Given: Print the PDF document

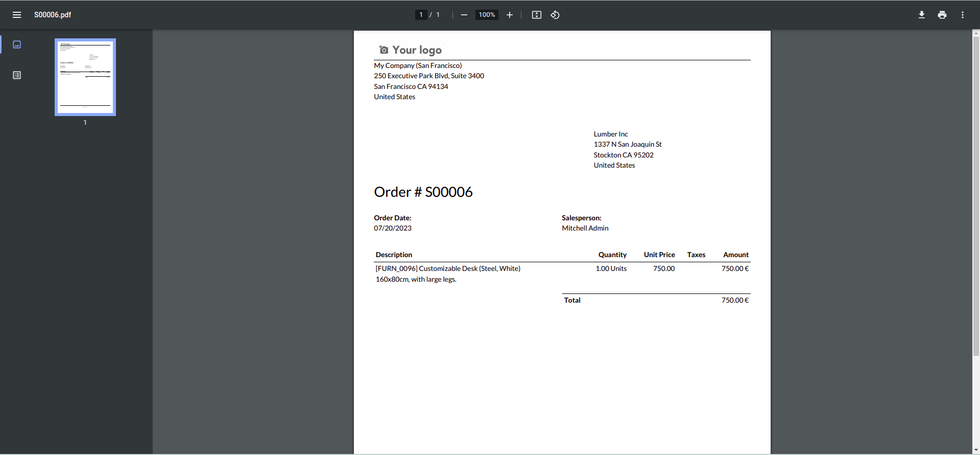Looking at the screenshot, I should (942, 15).
